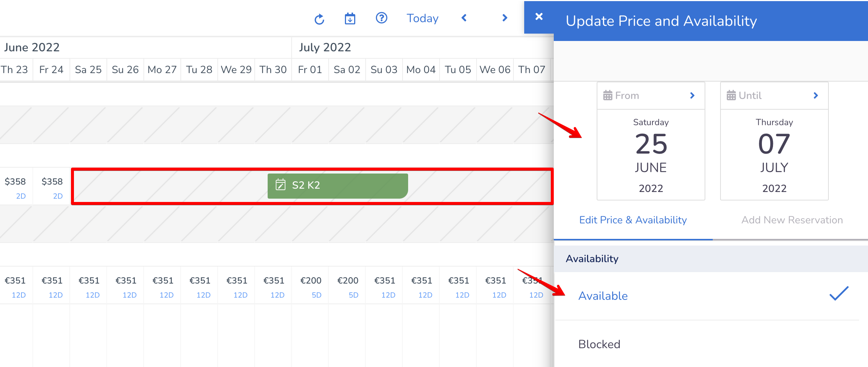
Task: Close the Update Price and Availability panel
Action: coord(539,16)
